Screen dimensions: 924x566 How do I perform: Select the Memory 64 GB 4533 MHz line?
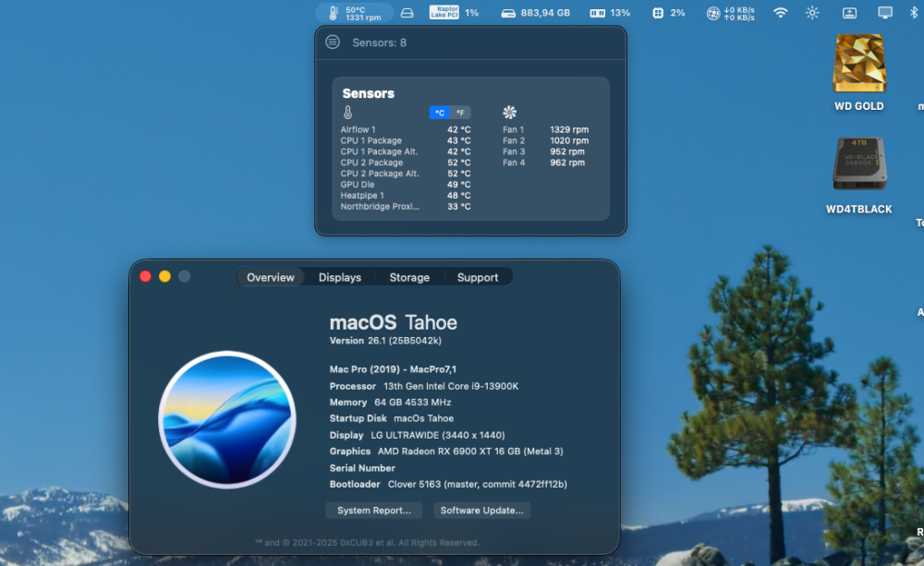390,403
